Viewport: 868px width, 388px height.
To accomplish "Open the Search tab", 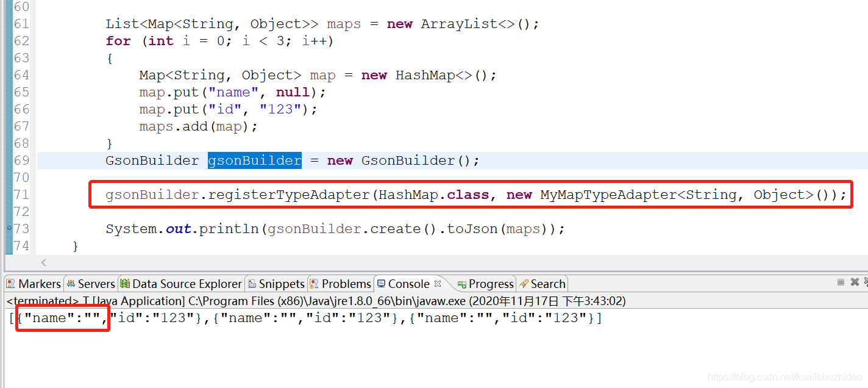I will tap(542, 284).
